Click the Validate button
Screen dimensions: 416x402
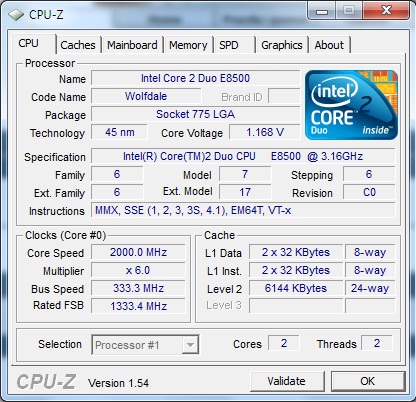pyautogui.click(x=287, y=381)
